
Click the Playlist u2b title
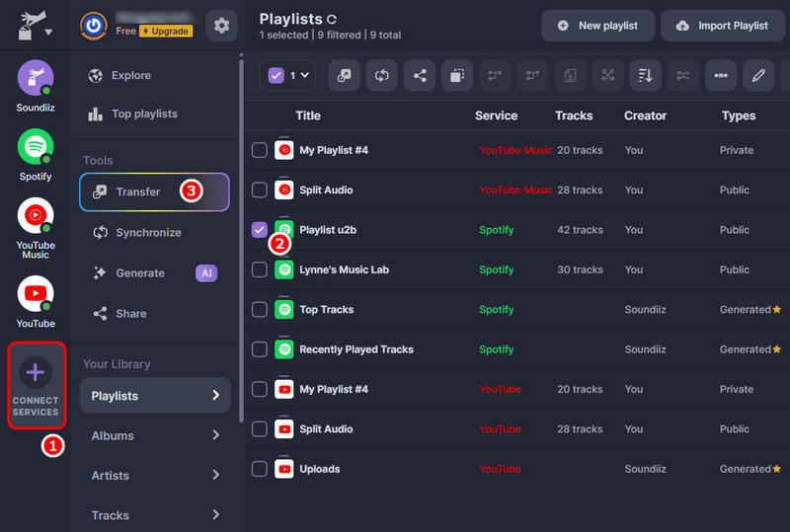[x=328, y=230]
